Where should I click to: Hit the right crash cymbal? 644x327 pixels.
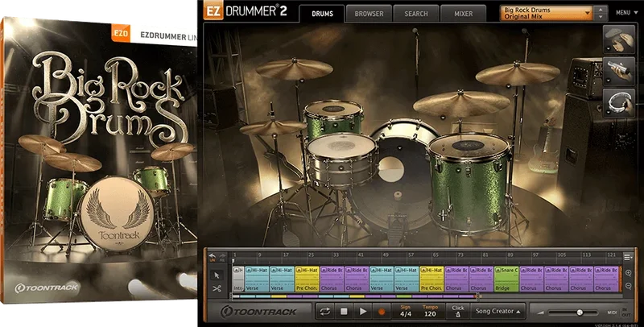[x=518, y=73]
